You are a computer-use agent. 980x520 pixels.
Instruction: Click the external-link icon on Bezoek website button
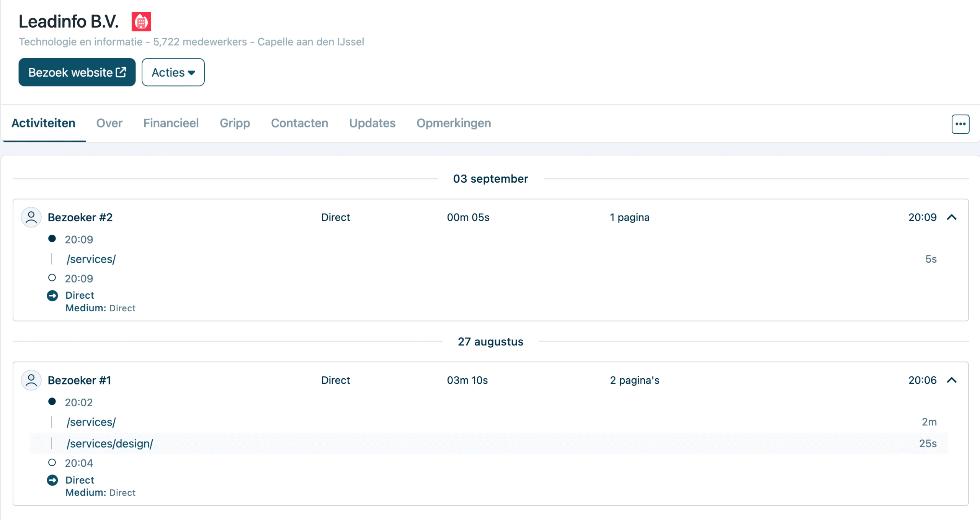click(121, 72)
